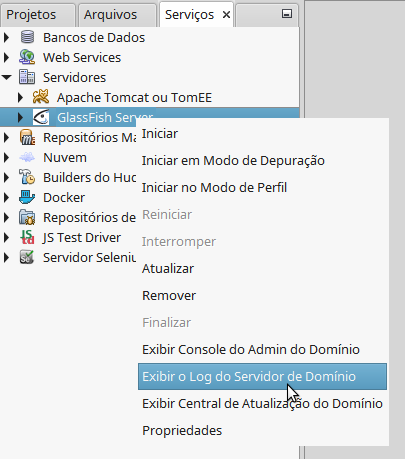The width and height of the screenshot is (405, 459).
Task: Click the Servidores server icon
Action: [x=27, y=77]
